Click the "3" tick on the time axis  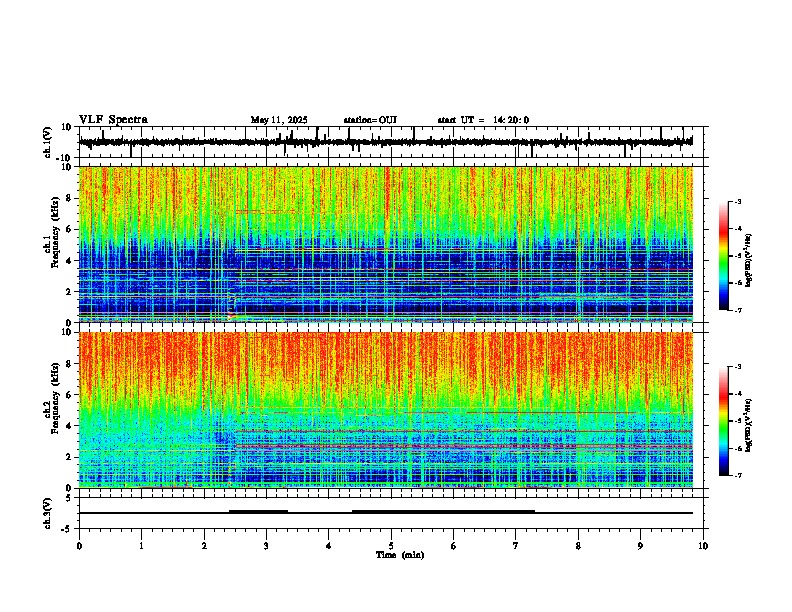(266, 546)
